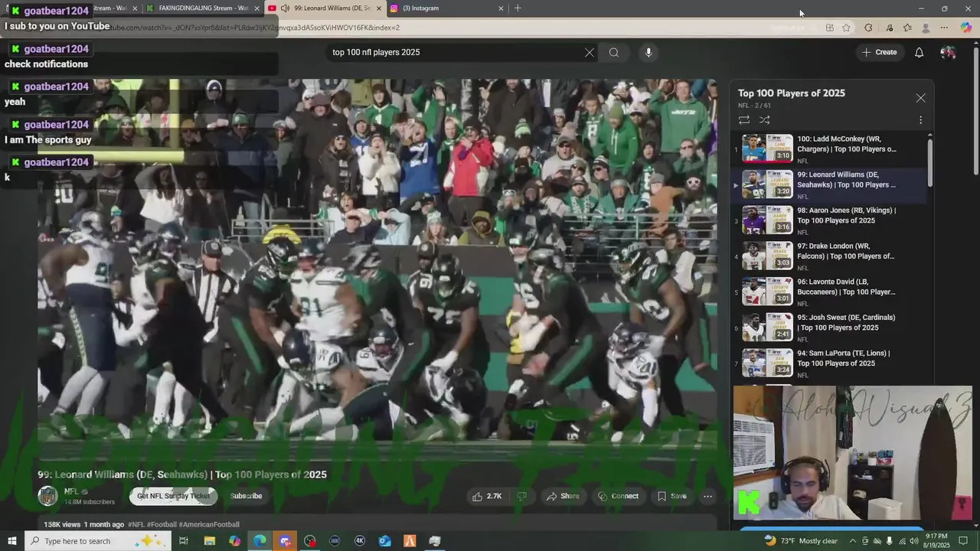Open media control icon in Edge toolbar

click(x=888, y=28)
